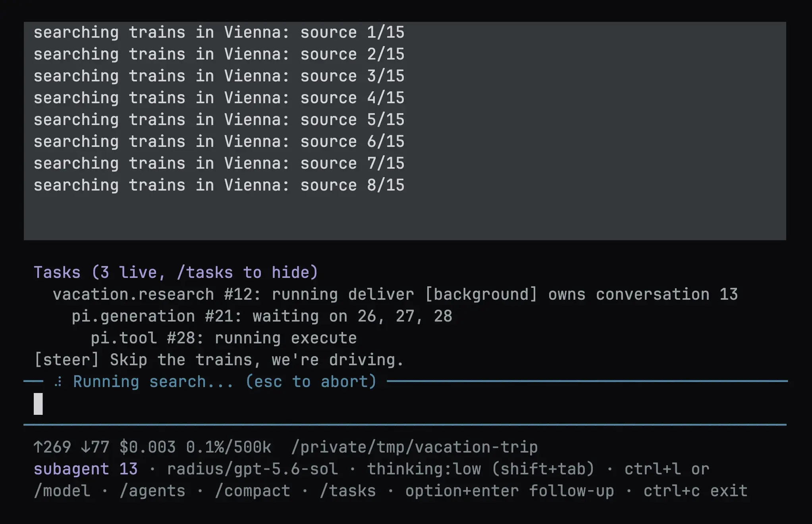Click the '/private/tmp/vacation-trip' path
This screenshot has height=524, width=812.
[415, 447]
